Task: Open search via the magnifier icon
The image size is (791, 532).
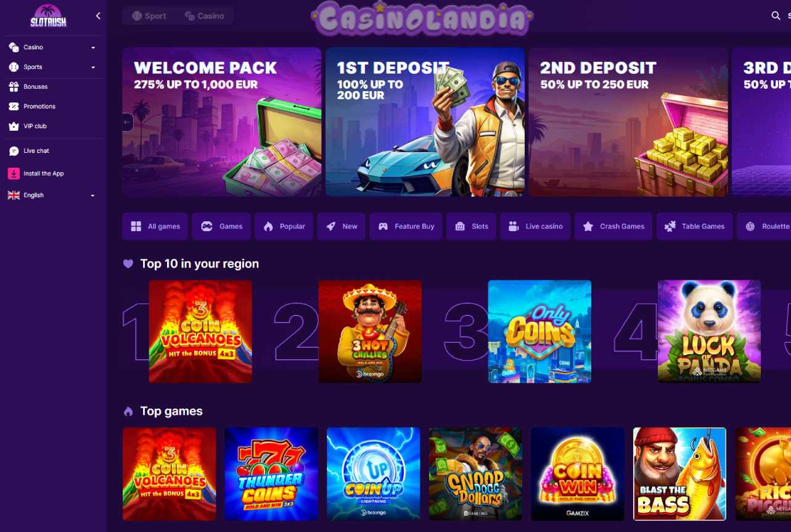Action: (x=776, y=16)
